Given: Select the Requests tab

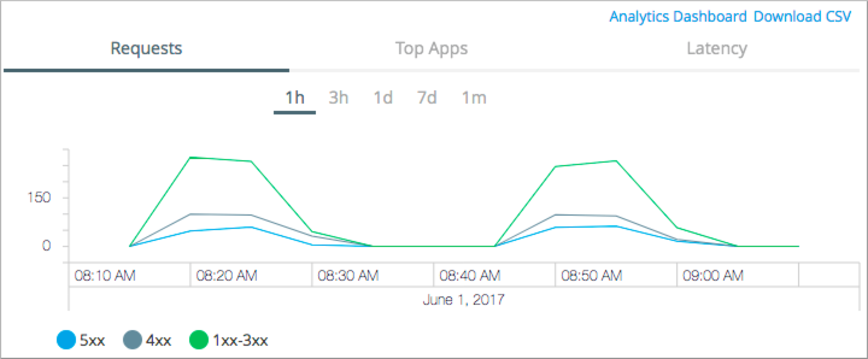Looking at the screenshot, I should pyautogui.click(x=145, y=49).
